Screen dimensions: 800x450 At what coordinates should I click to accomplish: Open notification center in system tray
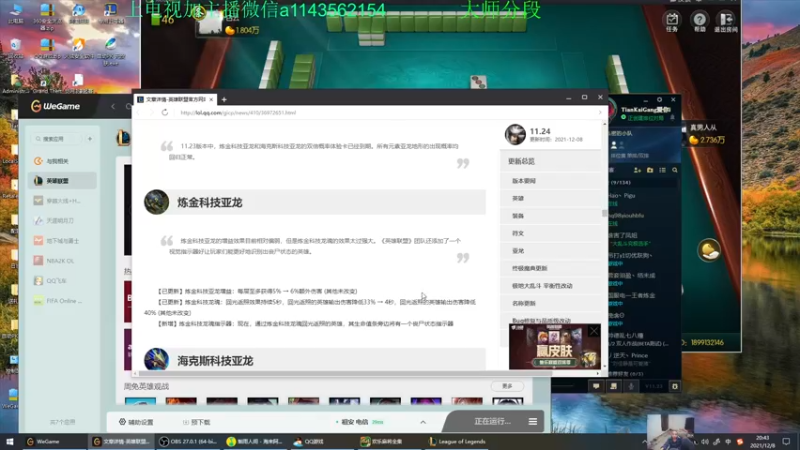(x=786, y=442)
